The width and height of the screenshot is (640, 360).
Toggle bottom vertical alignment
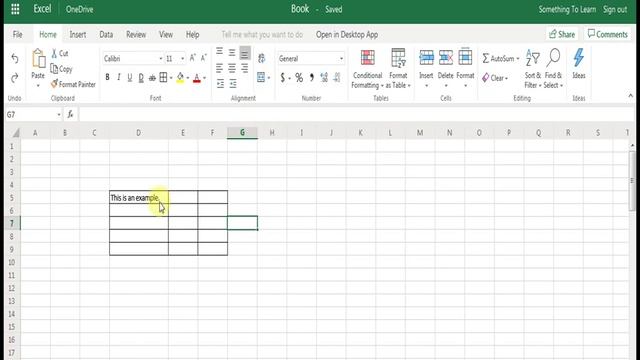(244, 52)
